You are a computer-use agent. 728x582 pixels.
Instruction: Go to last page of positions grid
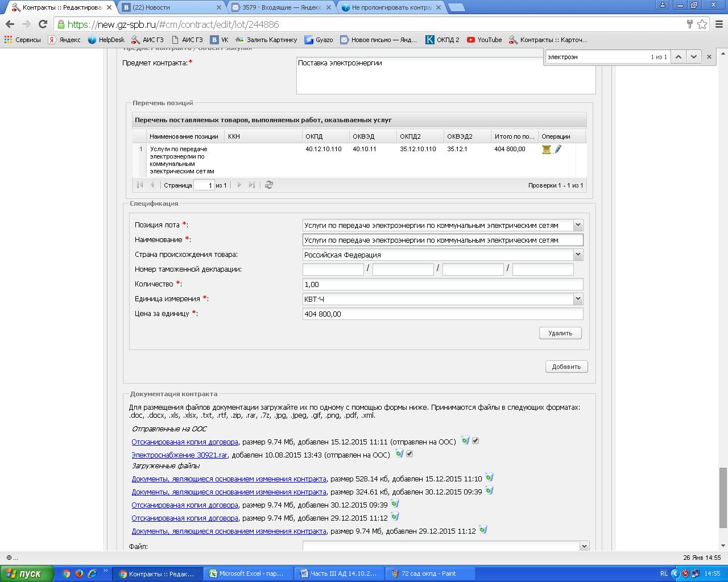[x=252, y=185]
